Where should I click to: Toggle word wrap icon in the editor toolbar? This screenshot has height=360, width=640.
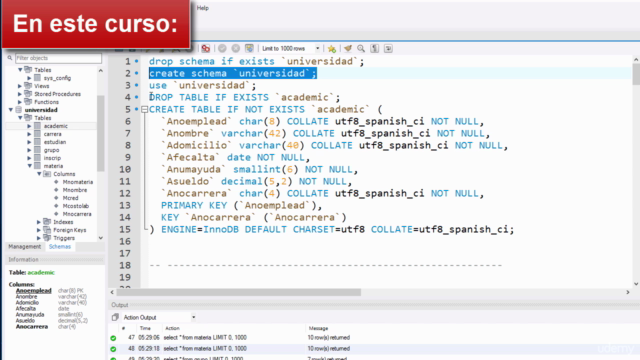(388, 49)
